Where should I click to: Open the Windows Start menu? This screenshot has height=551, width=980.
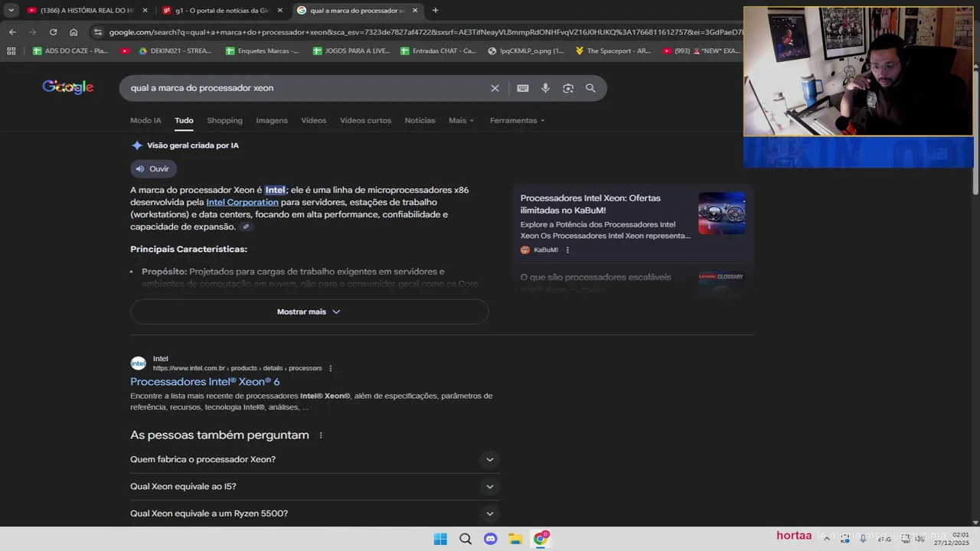point(440,539)
